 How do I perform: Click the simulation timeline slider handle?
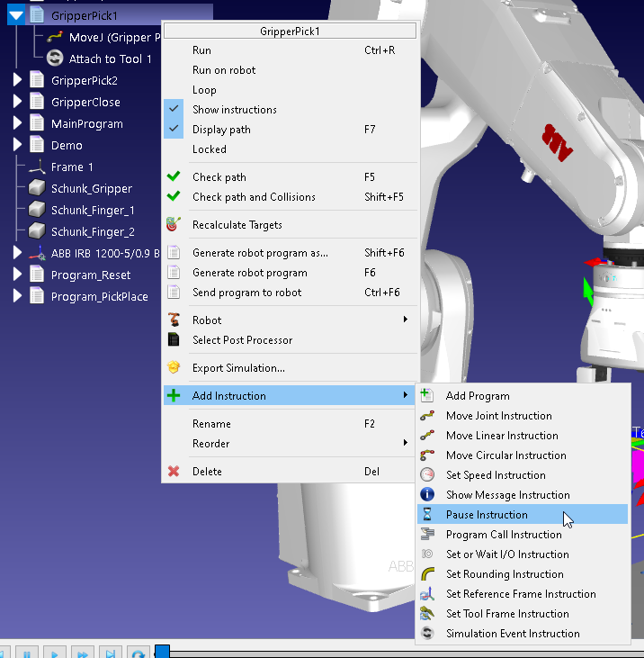click(162, 652)
